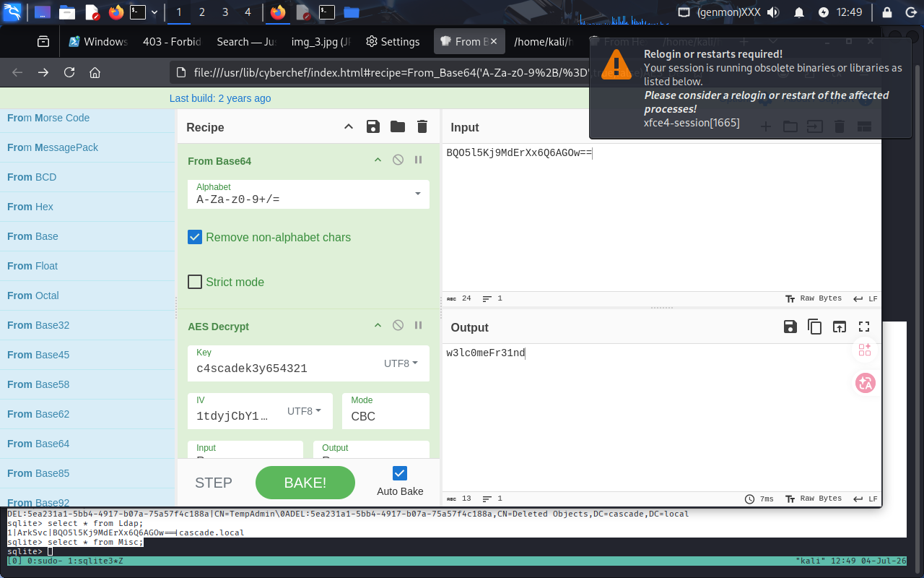Viewport: 924px width, 578px height.
Task: Uncheck Remove non-alphabet chars
Action: pos(195,237)
